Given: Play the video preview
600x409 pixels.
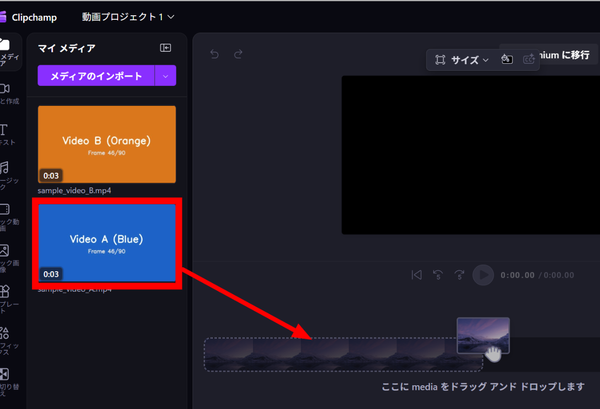Looking at the screenshot, I should click(x=483, y=275).
